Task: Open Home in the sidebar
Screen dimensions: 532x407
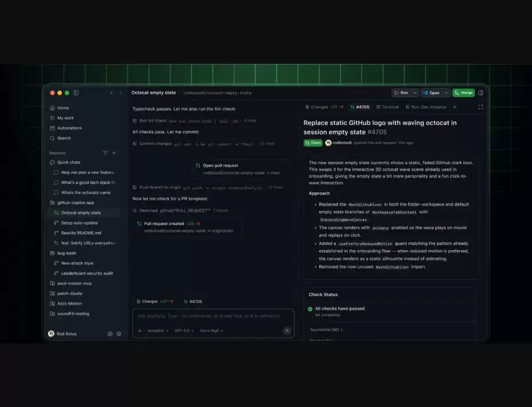Action: click(x=63, y=108)
